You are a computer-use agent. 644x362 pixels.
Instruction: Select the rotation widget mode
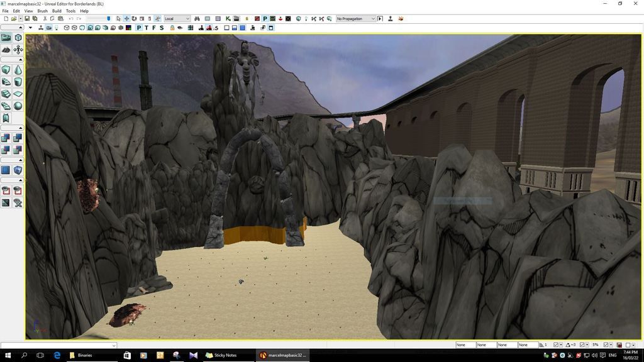(x=134, y=19)
